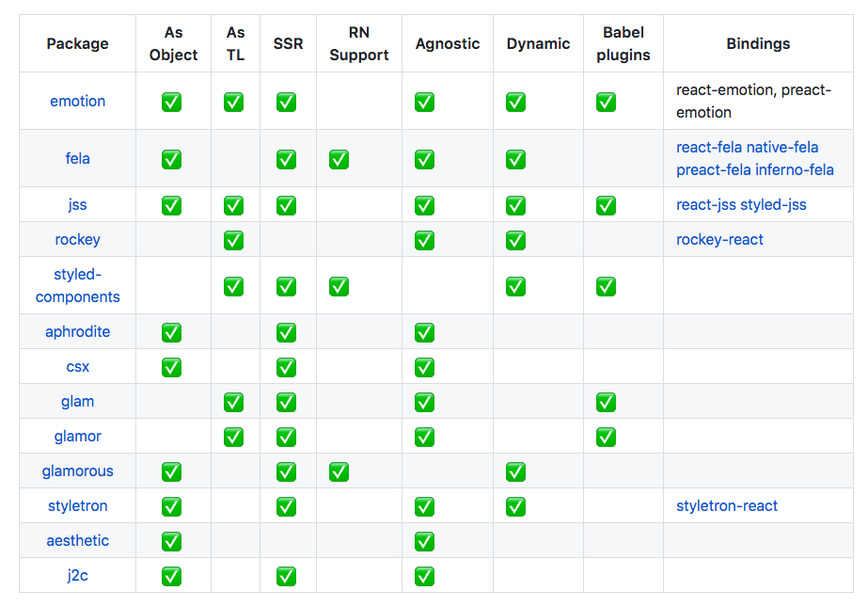Click styled-components' Babel plugins check mark

tap(607, 286)
